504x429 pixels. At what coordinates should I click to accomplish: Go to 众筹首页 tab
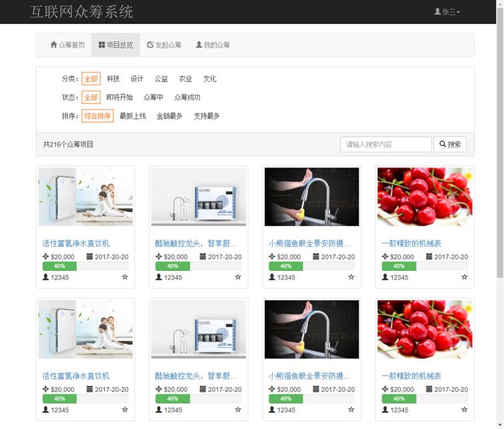[x=67, y=45]
